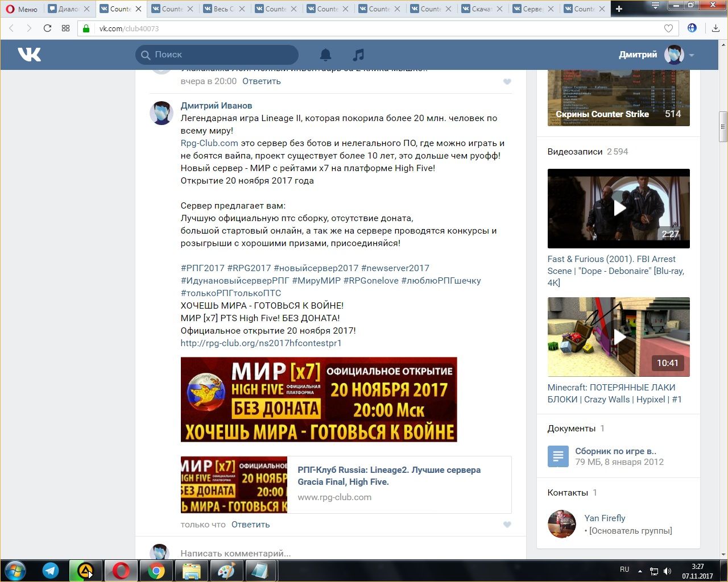Open a new browser tab with plus

pos(619,9)
